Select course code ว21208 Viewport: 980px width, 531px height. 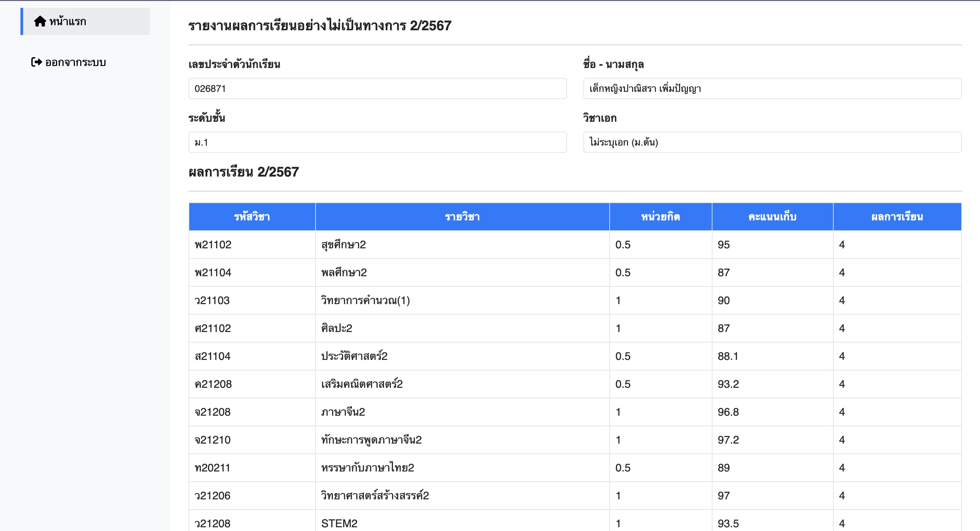pos(212,524)
